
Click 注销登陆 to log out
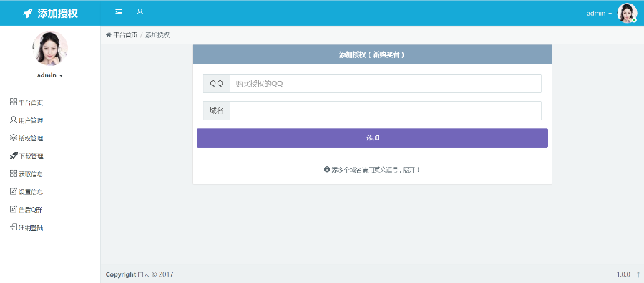[x=26, y=227]
